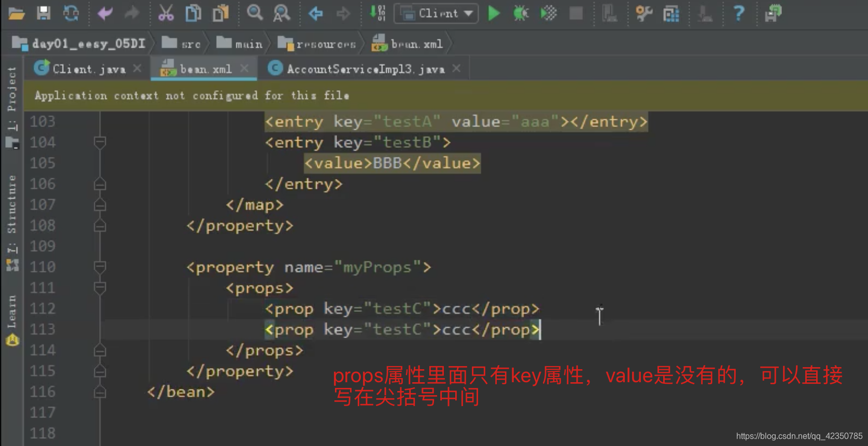Open Project Structure icon in toolbar
This screenshot has width=868, height=446.
tap(671, 13)
